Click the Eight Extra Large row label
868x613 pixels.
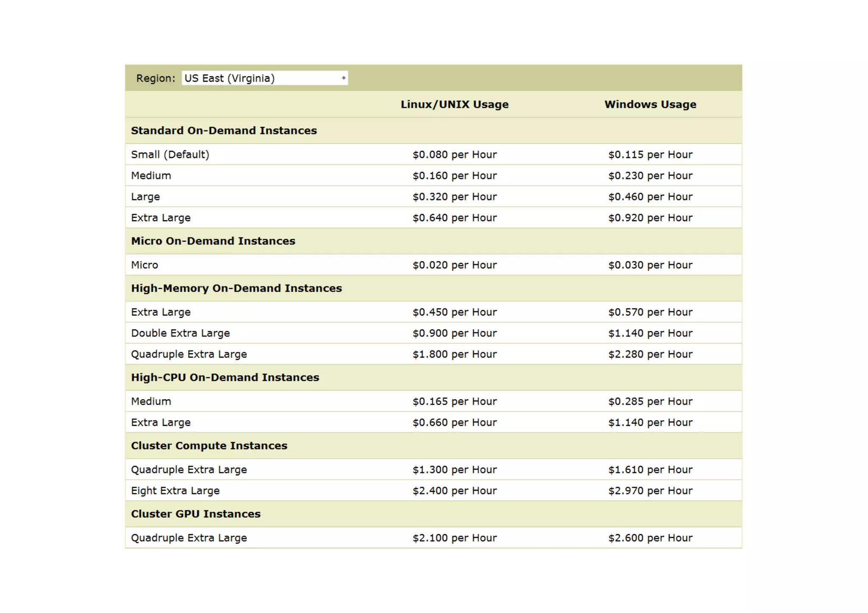(175, 491)
